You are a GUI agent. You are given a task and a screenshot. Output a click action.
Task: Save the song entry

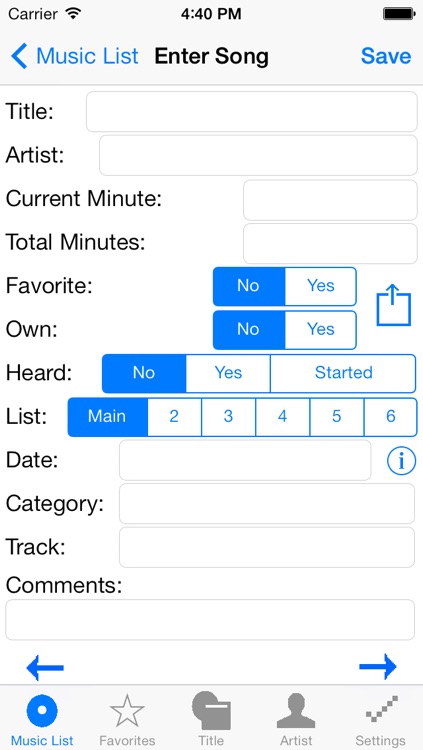386,56
